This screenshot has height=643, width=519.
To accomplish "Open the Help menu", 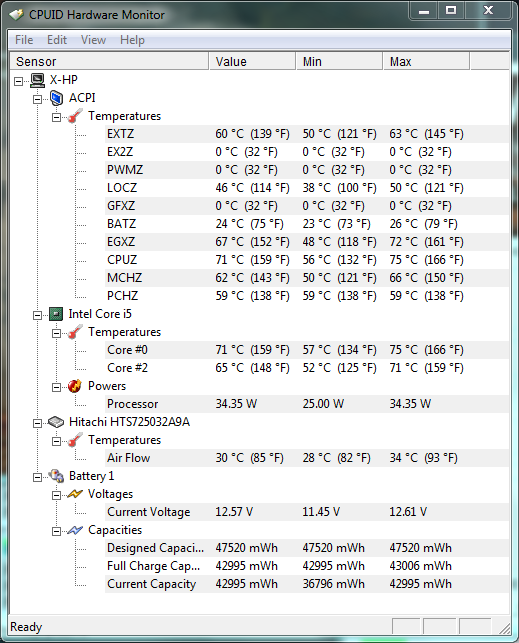I will tap(132, 40).
